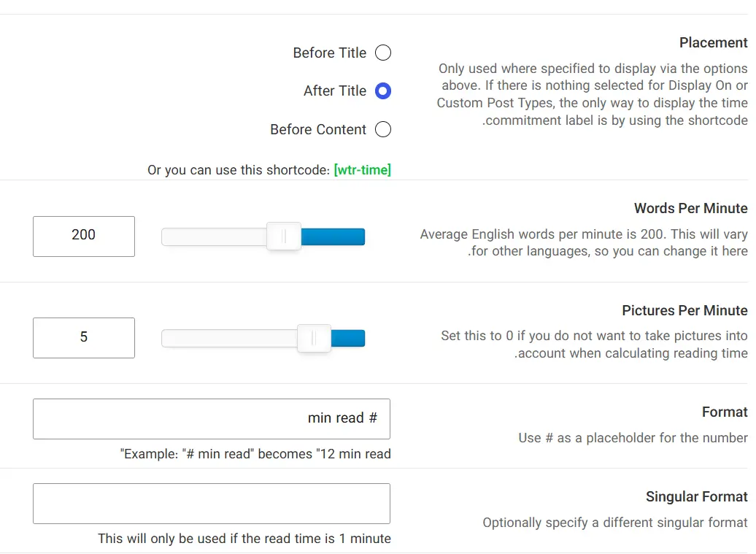Image resolution: width=756 pixels, height=554 pixels.
Task: Click the Format text field
Action: point(212,419)
